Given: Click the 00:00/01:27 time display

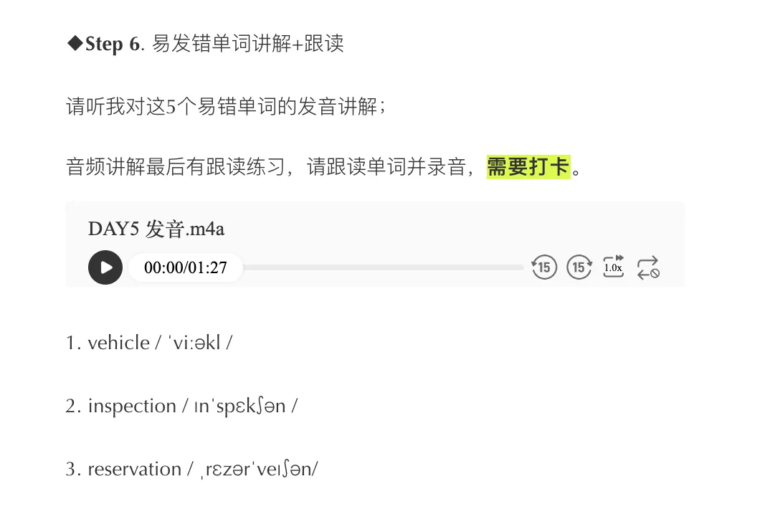Looking at the screenshot, I should [x=186, y=267].
